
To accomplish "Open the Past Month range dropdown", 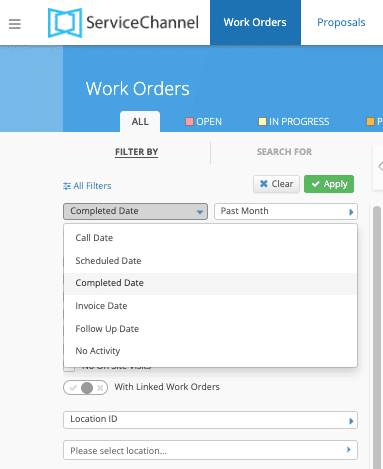I will pyautogui.click(x=286, y=211).
